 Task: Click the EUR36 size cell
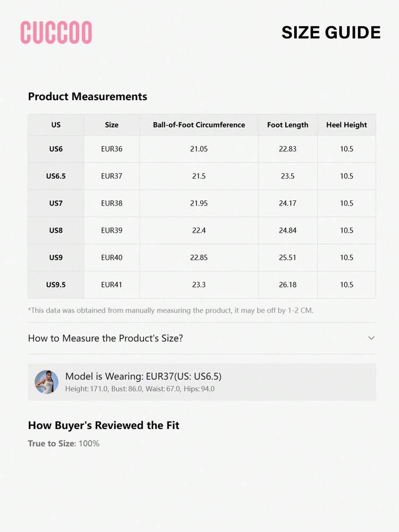(112, 149)
